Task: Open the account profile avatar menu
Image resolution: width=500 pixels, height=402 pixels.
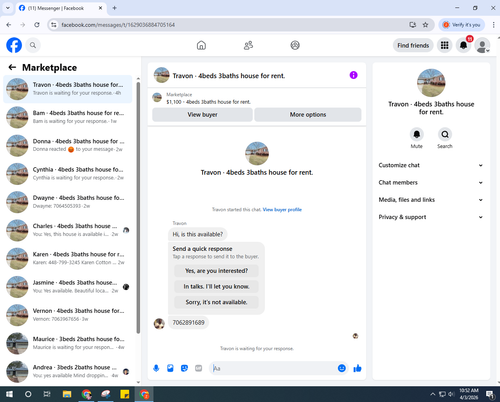Action: tap(482, 45)
